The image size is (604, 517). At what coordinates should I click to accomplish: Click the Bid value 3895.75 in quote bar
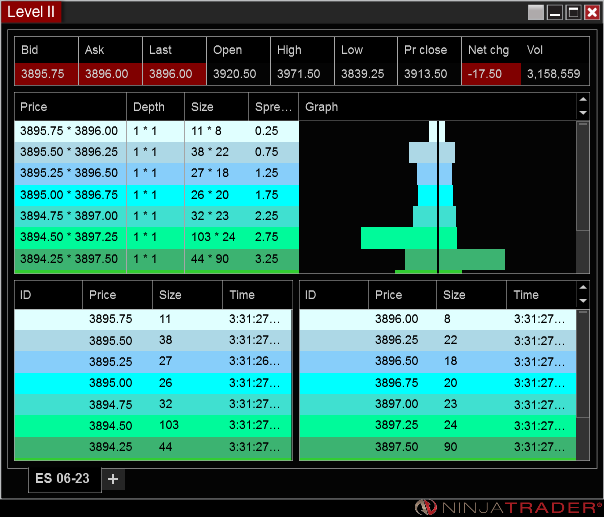(46, 74)
